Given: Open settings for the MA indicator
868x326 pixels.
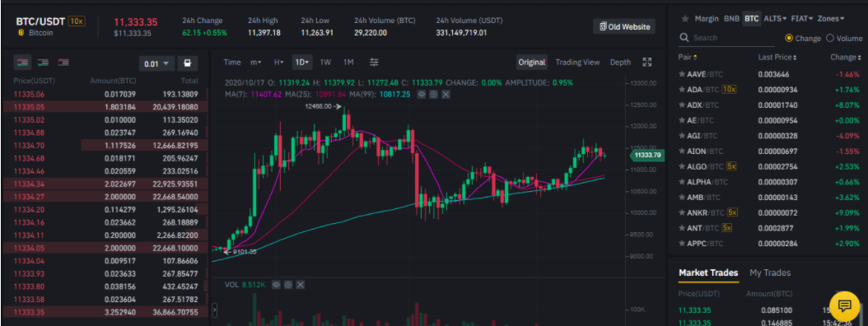Looking at the screenshot, I should 433,95.
